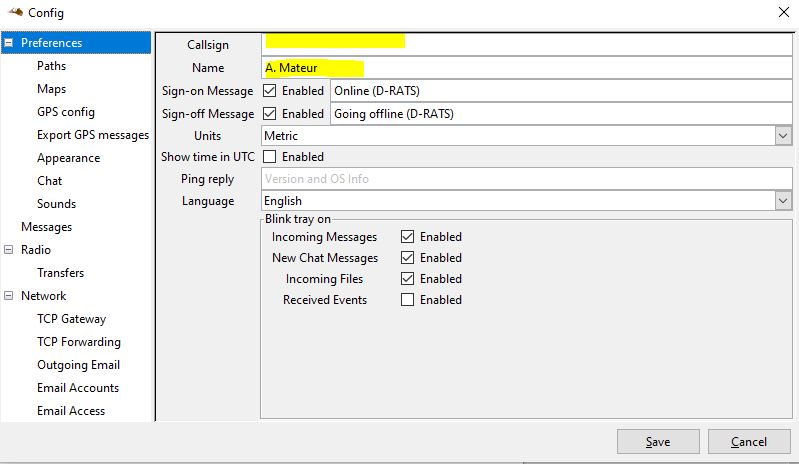Select GPS config in the sidebar
The height and width of the screenshot is (464, 799).
coord(66,112)
